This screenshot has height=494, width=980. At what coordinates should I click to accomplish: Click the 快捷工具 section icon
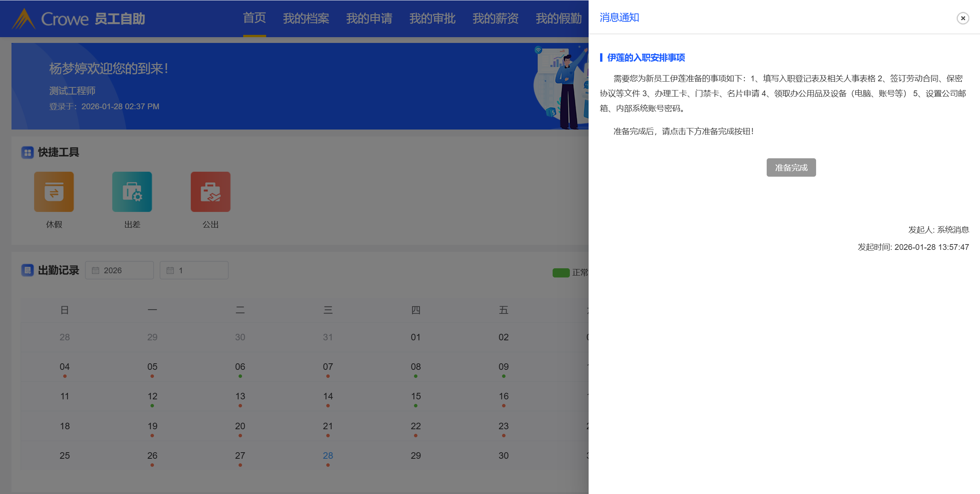(28, 153)
